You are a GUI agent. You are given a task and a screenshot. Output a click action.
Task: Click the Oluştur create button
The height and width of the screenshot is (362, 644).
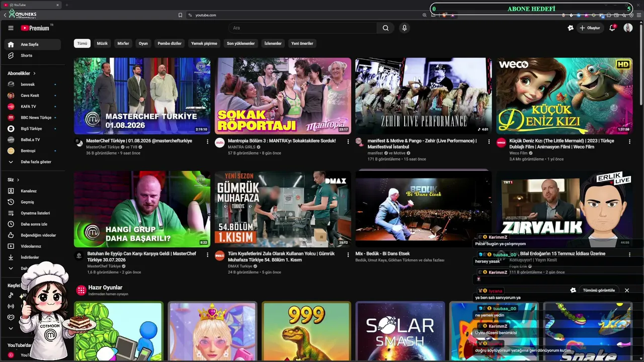point(590,28)
